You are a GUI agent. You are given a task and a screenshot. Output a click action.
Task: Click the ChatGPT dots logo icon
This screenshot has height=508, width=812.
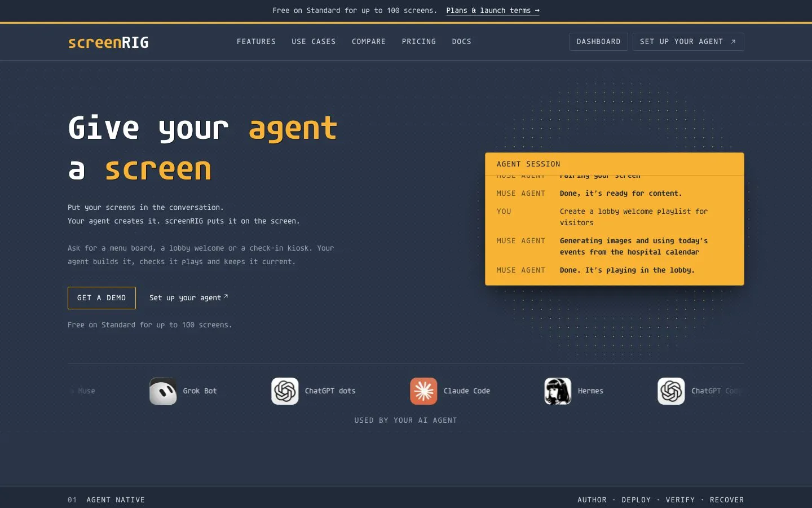(285, 391)
